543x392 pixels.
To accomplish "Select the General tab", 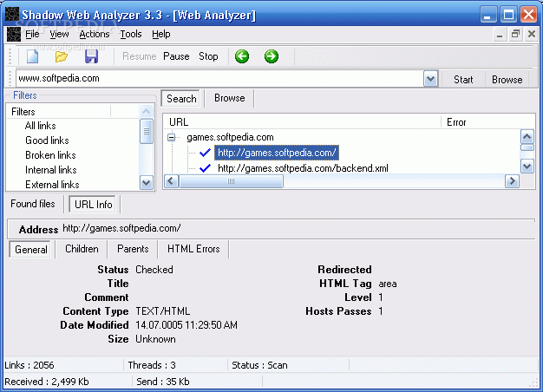I will (31, 250).
